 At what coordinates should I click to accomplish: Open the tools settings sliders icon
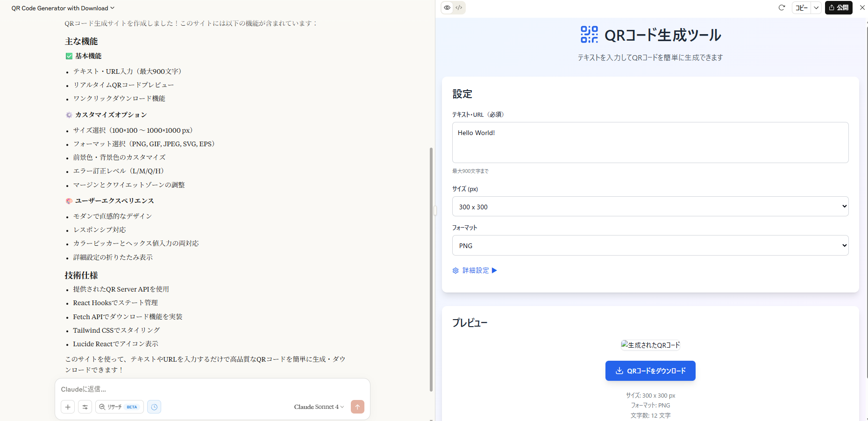85,407
